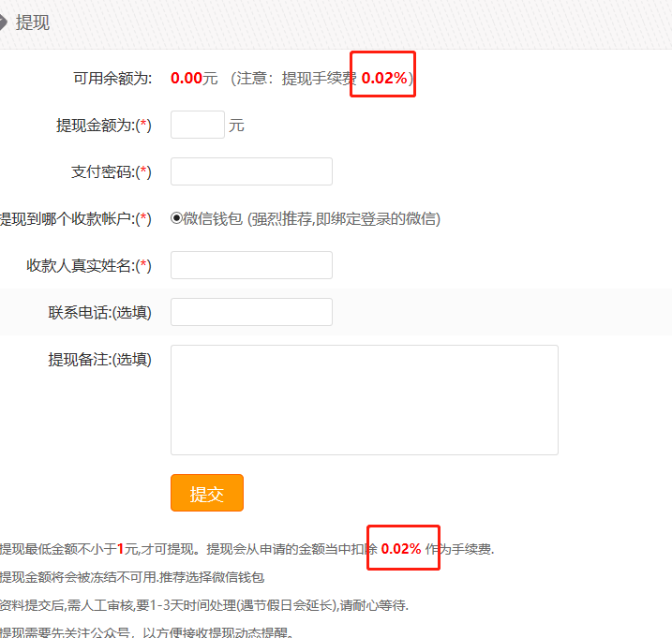Click the 0.02% fee in the top notice
Viewport: 672px width, 638px height.
(x=384, y=79)
